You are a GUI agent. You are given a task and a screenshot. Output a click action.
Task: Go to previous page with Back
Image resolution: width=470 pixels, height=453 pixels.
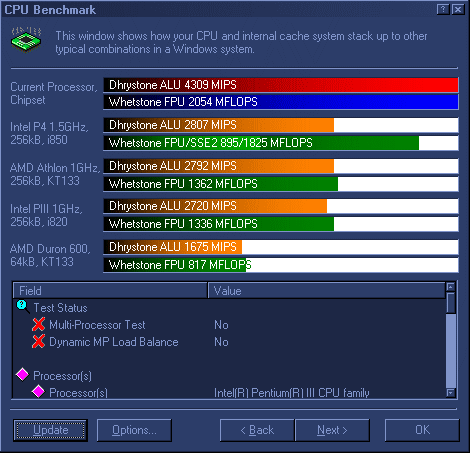pyautogui.click(x=257, y=430)
